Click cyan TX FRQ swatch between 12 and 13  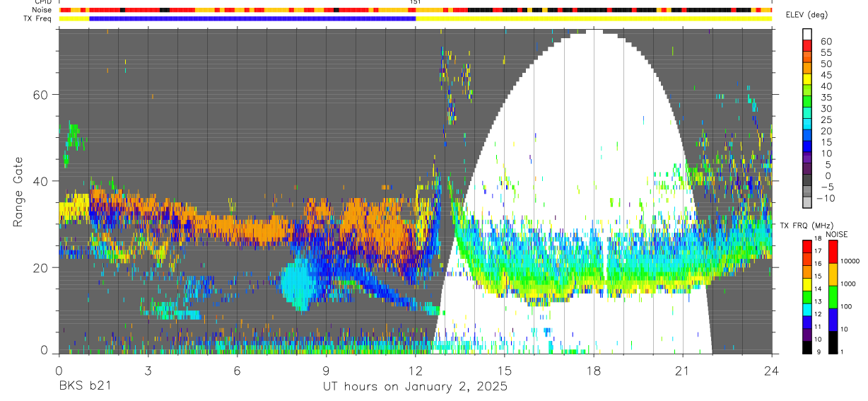click(807, 309)
